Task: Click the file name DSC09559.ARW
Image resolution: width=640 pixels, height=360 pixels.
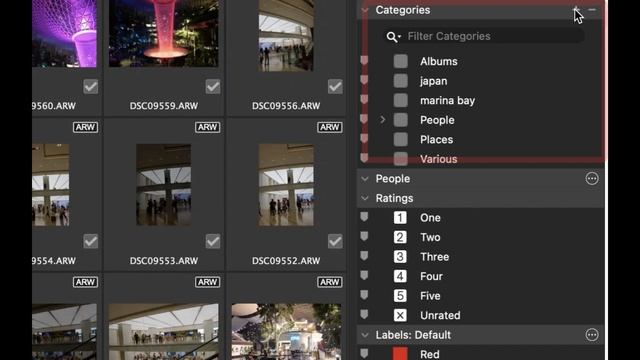Action: (164, 106)
